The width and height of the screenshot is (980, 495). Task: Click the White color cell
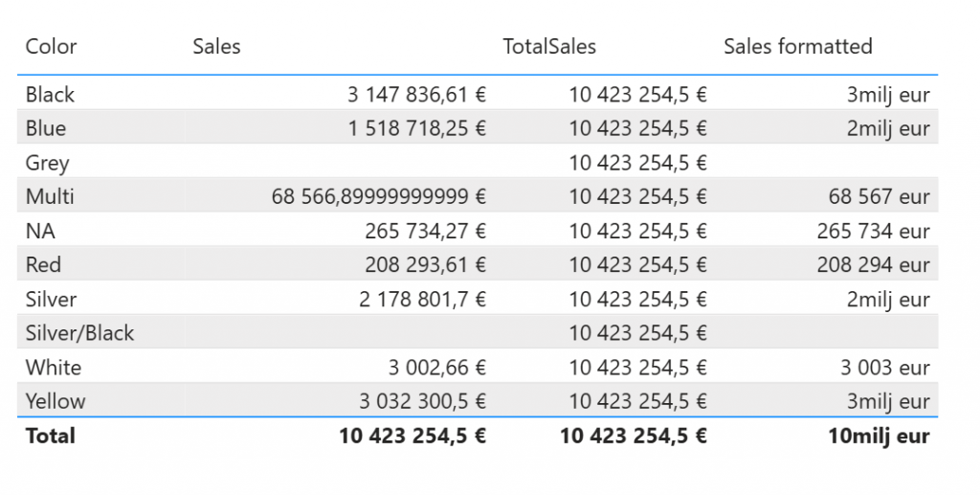(x=54, y=368)
